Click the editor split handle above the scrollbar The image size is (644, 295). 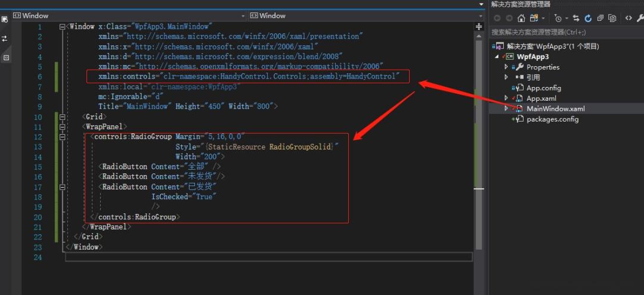(478, 27)
